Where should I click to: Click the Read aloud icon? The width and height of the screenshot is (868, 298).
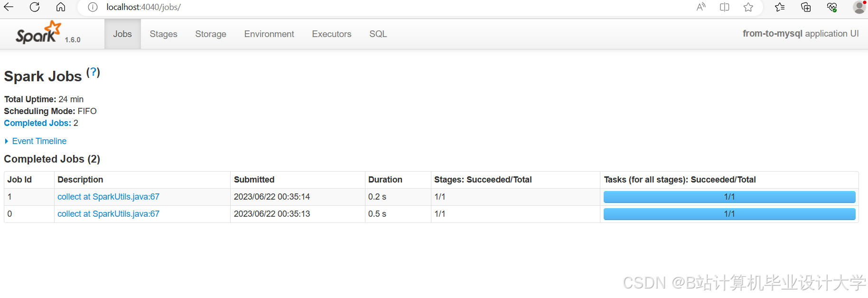click(701, 7)
